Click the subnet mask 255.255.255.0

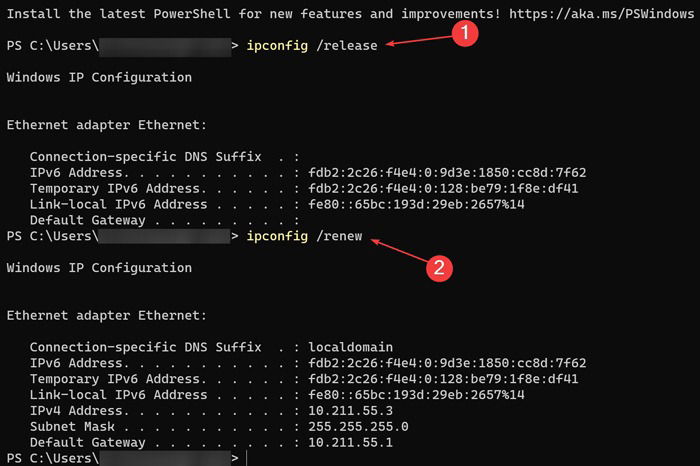(358, 426)
